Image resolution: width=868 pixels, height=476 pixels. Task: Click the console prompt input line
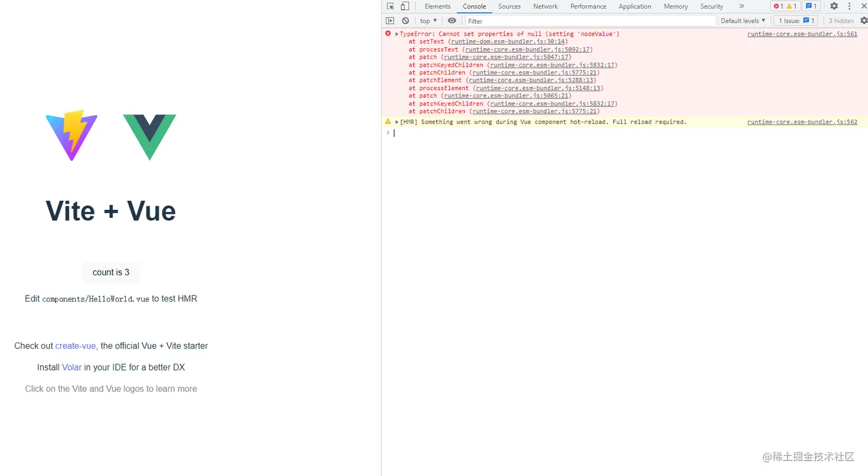(629, 133)
